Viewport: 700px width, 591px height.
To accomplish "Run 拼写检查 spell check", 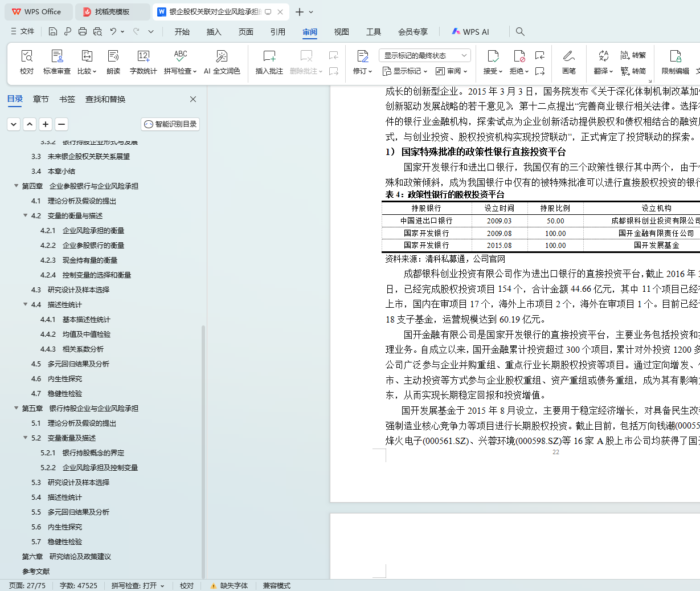I will point(180,63).
